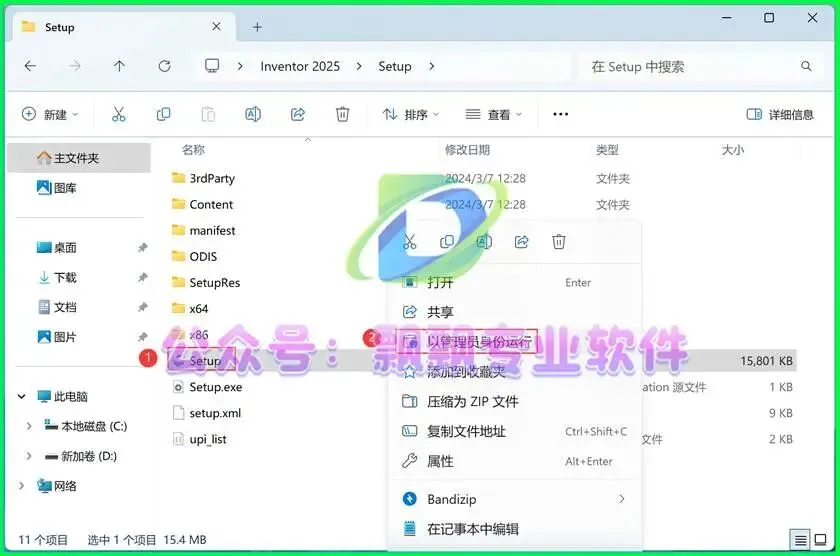The image size is (840, 556).
Task: Choose 属性 in the context menu
Action: pos(514,461)
